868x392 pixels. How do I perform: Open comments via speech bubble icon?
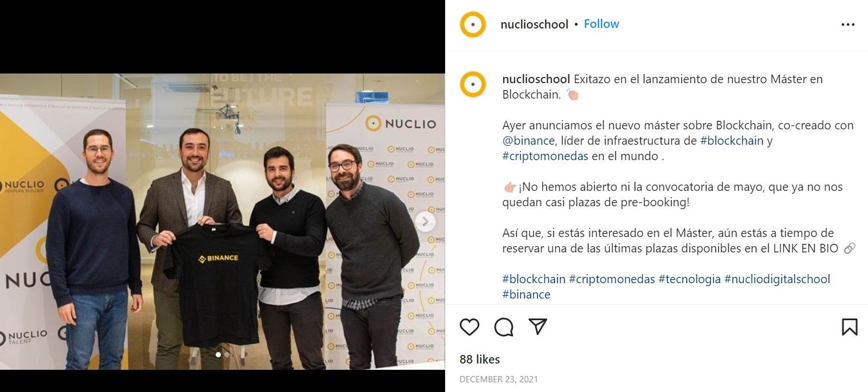tap(504, 326)
